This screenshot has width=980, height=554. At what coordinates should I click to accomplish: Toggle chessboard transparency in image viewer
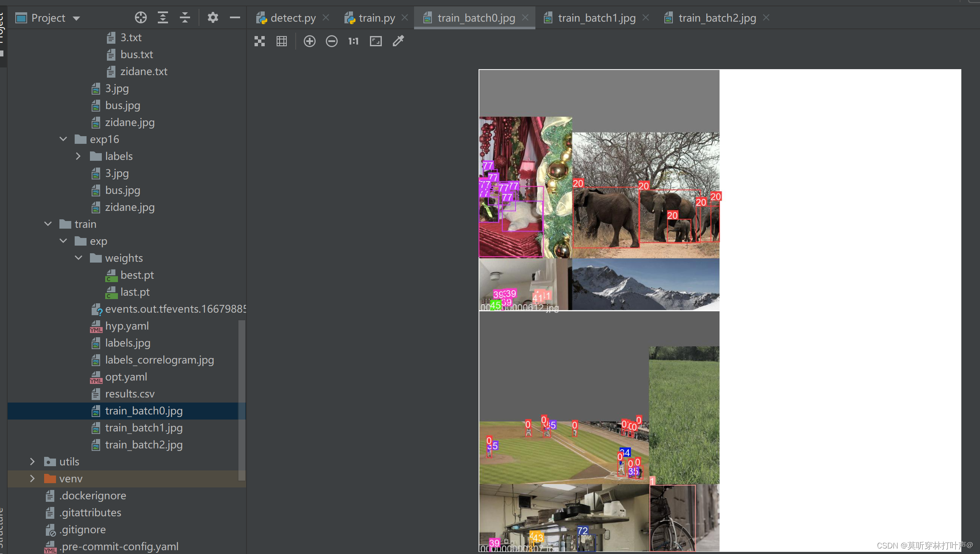pos(260,41)
